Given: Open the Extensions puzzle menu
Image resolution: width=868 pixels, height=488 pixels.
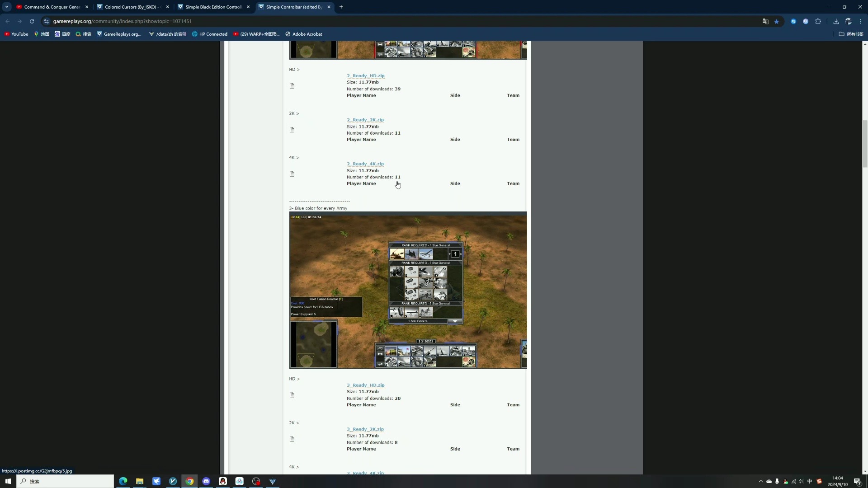Looking at the screenshot, I should (x=818, y=21).
